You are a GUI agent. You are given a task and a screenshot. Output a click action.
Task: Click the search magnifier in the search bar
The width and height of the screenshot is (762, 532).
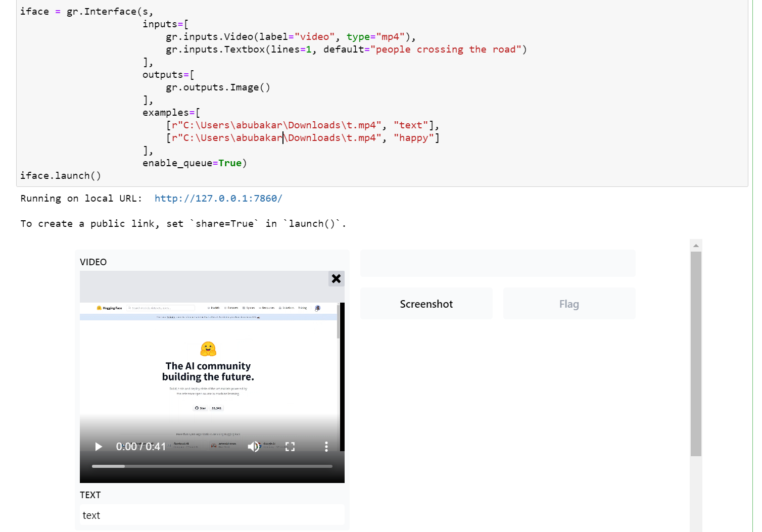click(129, 308)
